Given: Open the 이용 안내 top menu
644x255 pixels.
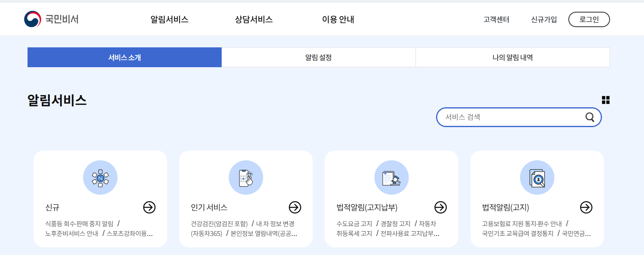Looking at the screenshot, I should point(338,19).
